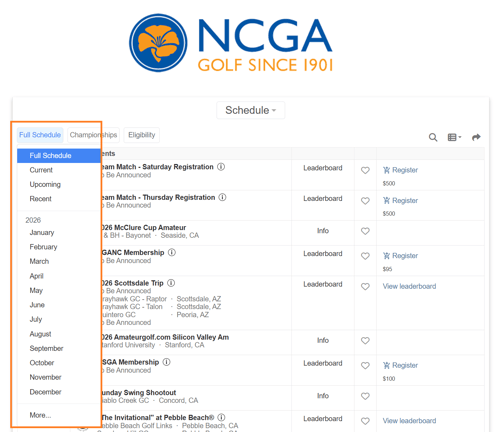
Task: Open Info for McClure Cup Amateur
Action: click(323, 231)
